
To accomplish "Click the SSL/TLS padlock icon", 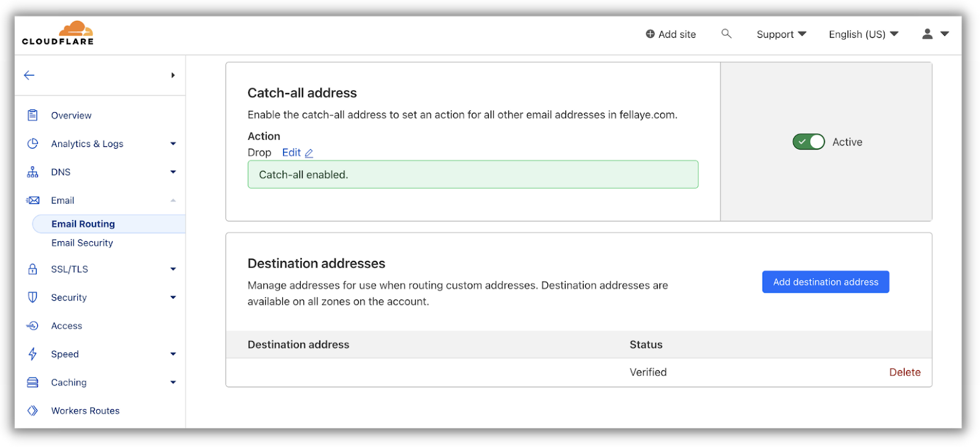I will [33, 269].
